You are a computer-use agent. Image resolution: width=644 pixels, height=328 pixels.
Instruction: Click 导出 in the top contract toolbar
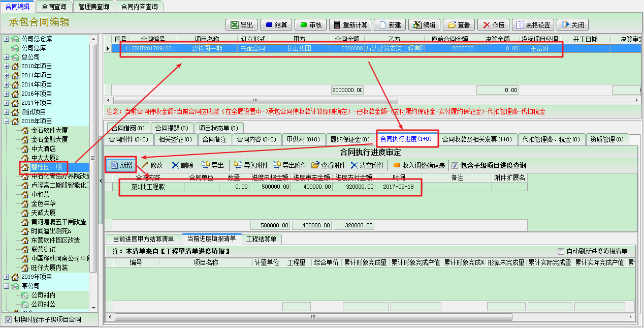click(x=242, y=25)
